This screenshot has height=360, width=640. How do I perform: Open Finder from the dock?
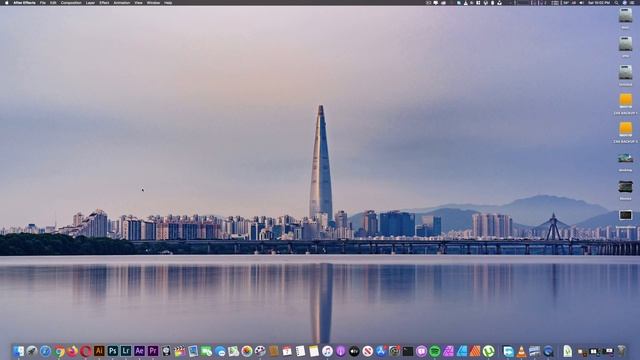(x=18, y=351)
